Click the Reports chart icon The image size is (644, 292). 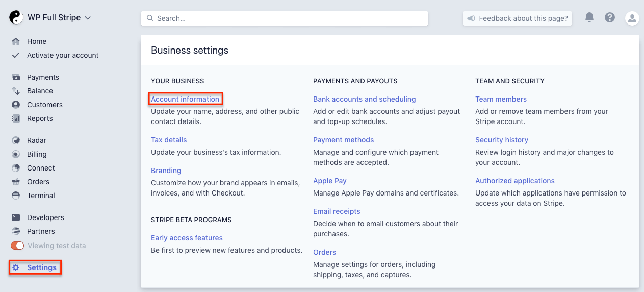click(x=16, y=118)
